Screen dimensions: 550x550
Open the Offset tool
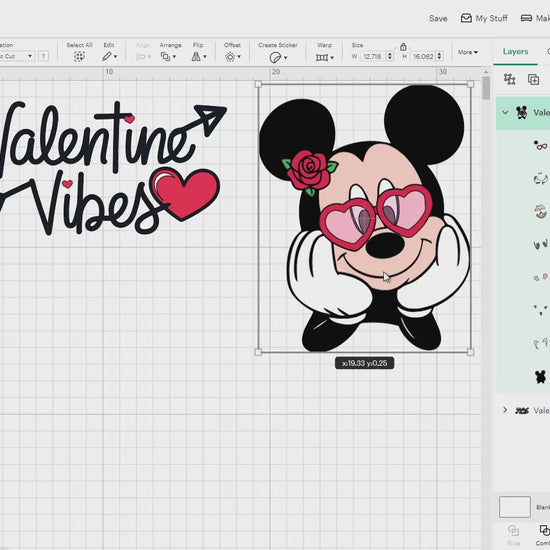coord(230,57)
